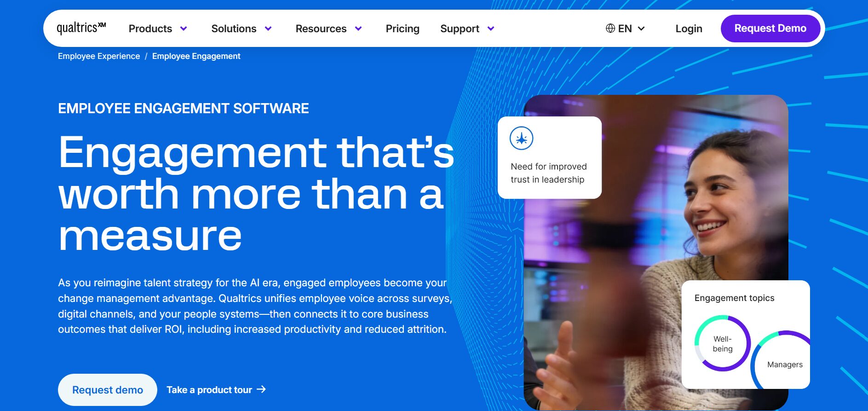This screenshot has height=411, width=868.
Task: Click the talent strategy paragraph text
Action: click(255, 306)
